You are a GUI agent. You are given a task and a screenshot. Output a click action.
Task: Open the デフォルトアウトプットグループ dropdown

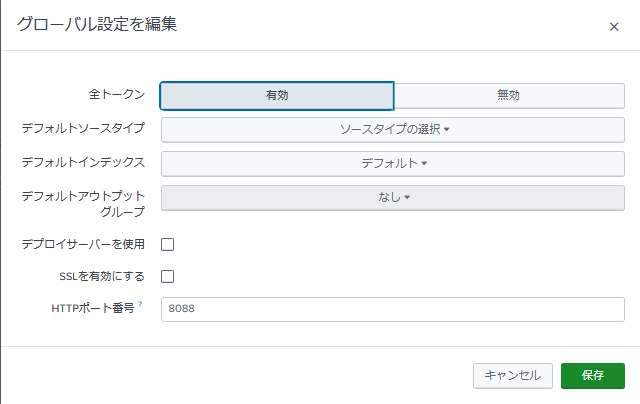point(393,198)
